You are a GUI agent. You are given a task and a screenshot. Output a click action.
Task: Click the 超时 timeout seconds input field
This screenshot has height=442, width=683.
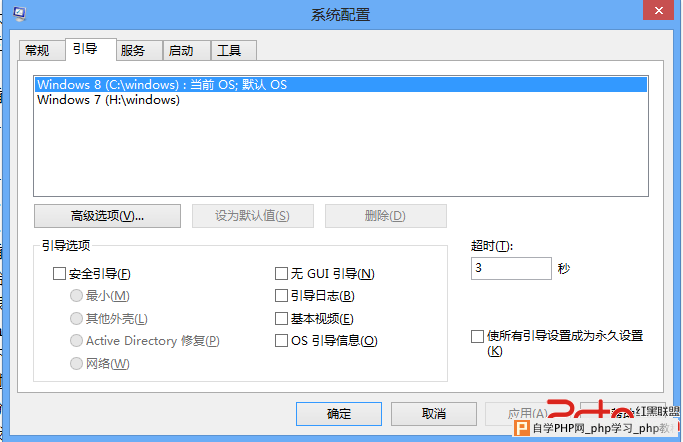pos(511,268)
